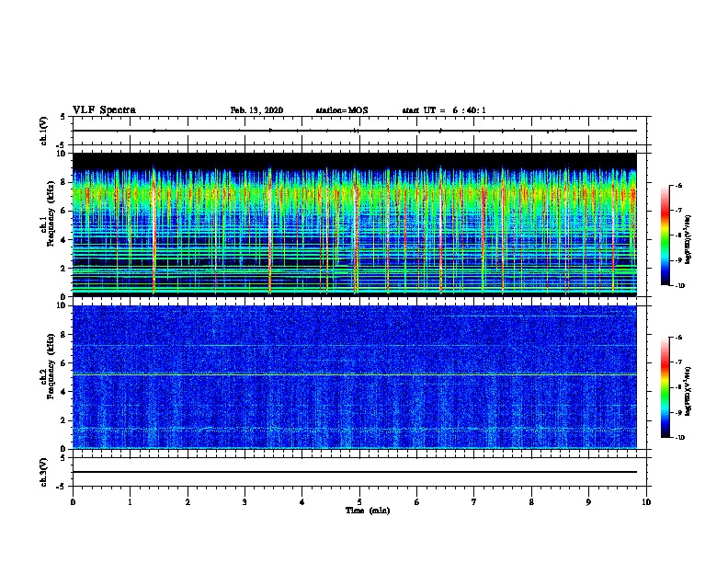The height and width of the screenshot is (563, 728).
Task: Click the "VLF Spectra" plot title
Action: point(104,110)
